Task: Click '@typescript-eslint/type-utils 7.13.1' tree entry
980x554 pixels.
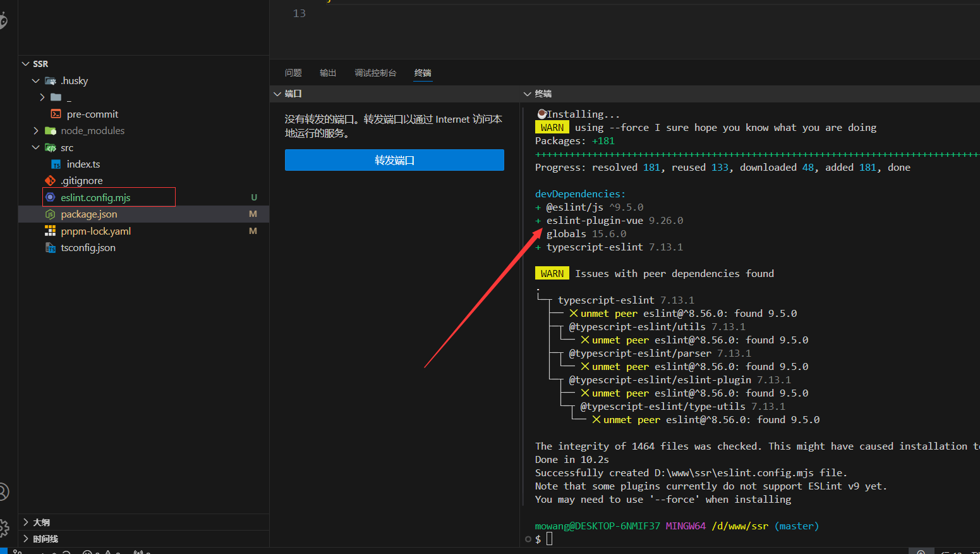Action: 683,407
